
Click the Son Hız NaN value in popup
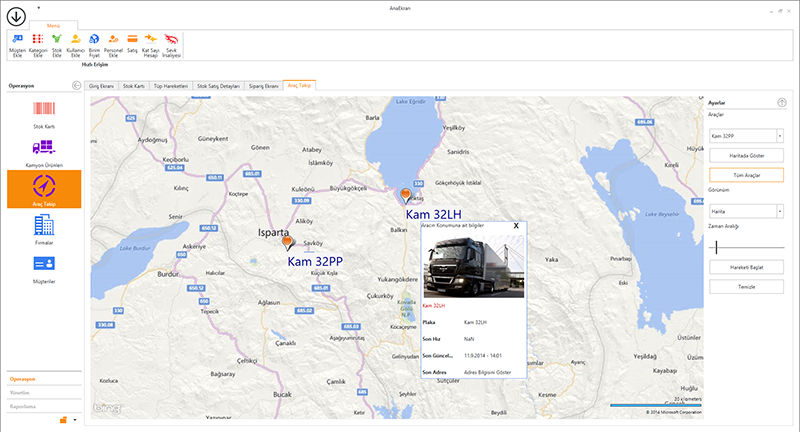(469, 339)
